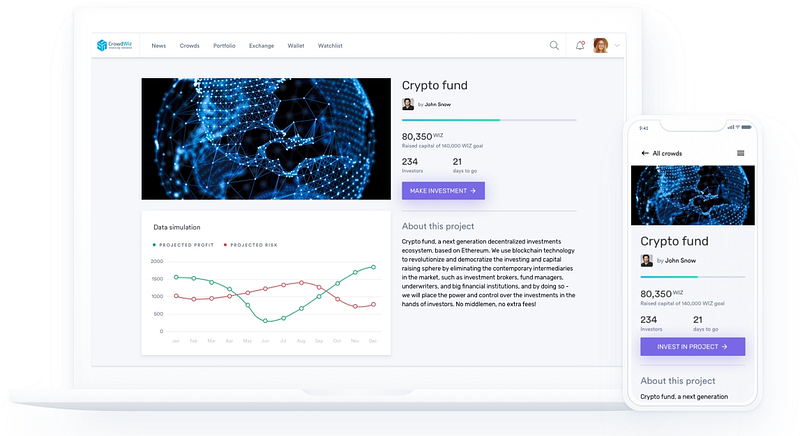Image resolution: width=800 pixels, height=436 pixels.
Task: Toggle the Projected Profit legend item
Action: [183, 245]
